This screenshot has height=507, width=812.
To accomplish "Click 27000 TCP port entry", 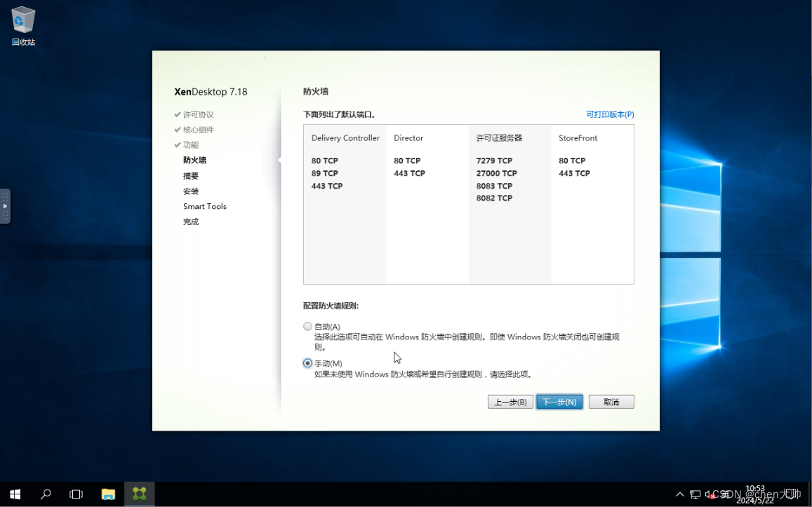I will (x=497, y=173).
